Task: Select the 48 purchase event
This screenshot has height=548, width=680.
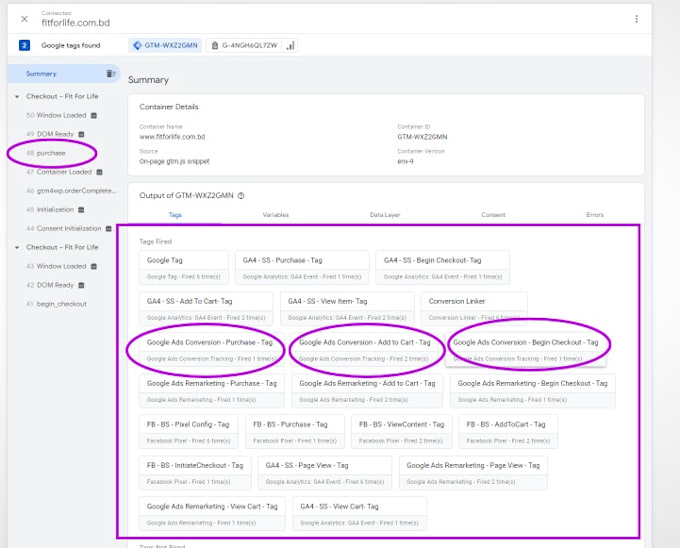Action: click(46, 153)
